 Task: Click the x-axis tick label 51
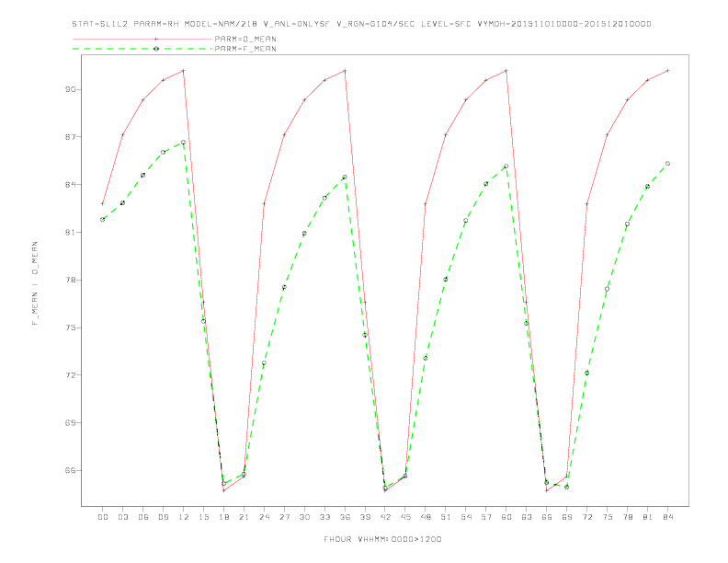click(x=446, y=517)
